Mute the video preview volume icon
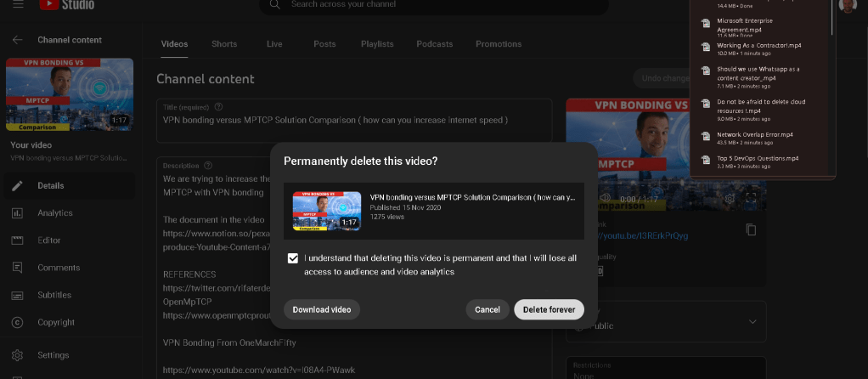Screen dimensions: 868x379 click(605, 198)
